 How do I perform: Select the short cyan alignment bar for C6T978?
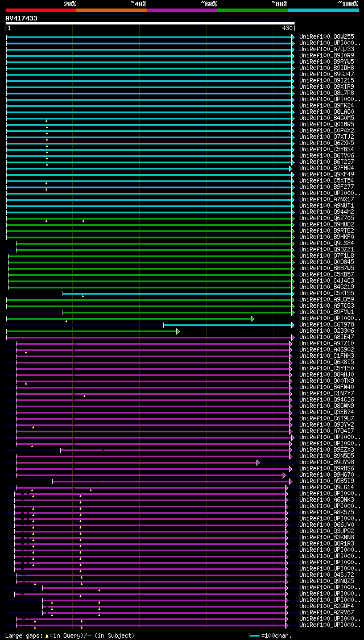pyautogui.click(x=229, y=325)
